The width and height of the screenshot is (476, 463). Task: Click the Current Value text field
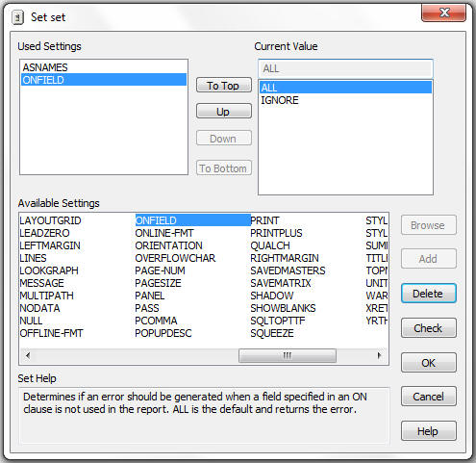tap(345, 68)
